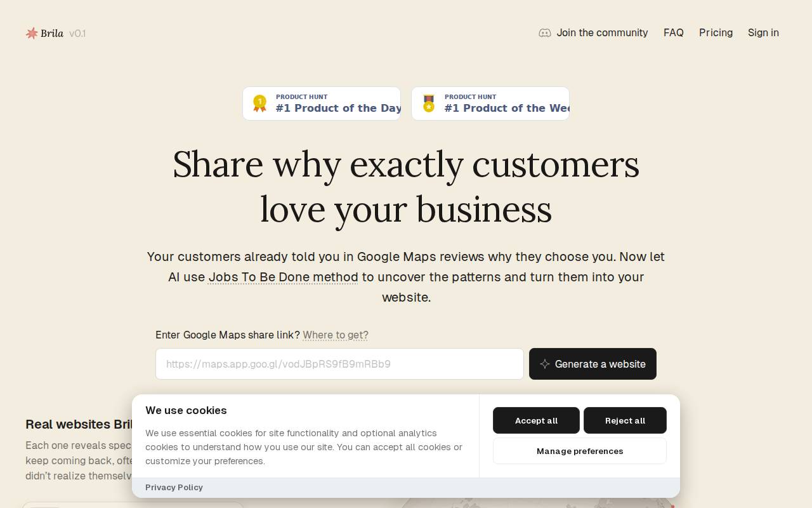Reject all cookies
Screen dimensions: 812x508
(x=625, y=420)
